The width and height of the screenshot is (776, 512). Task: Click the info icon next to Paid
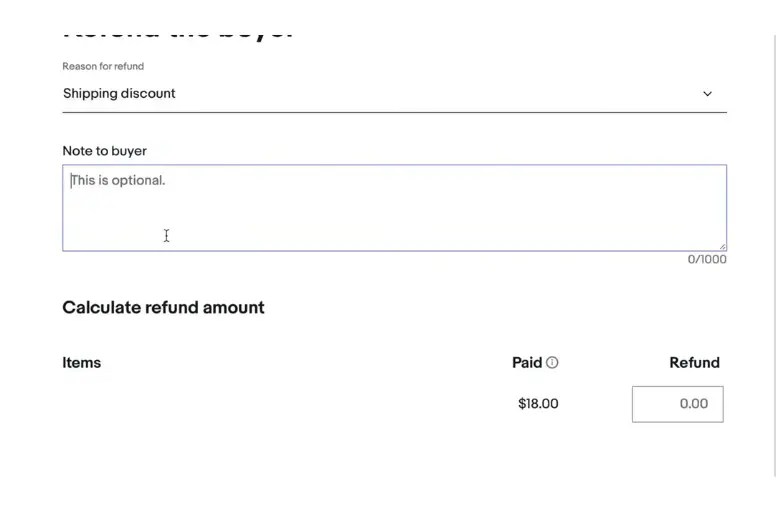click(x=552, y=363)
